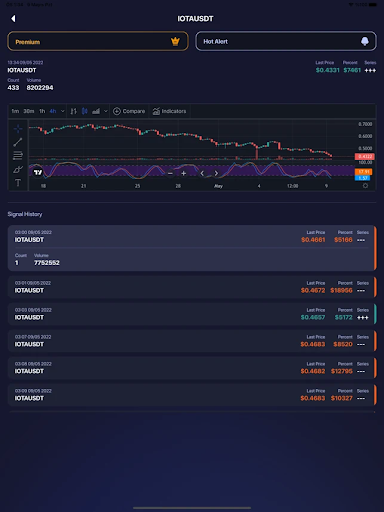Click the chart zoom out minus button
Image resolution: width=384 pixels, height=512 pixels.
170,173
